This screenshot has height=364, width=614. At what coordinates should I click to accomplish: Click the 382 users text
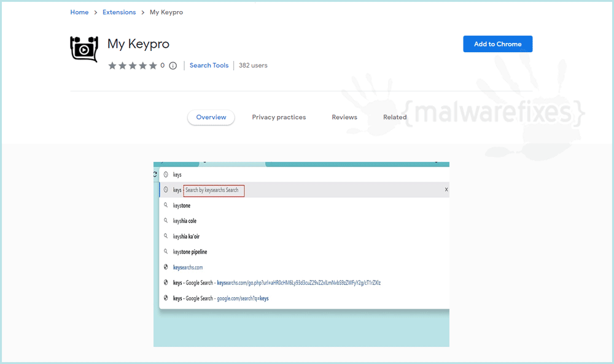click(253, 65)
